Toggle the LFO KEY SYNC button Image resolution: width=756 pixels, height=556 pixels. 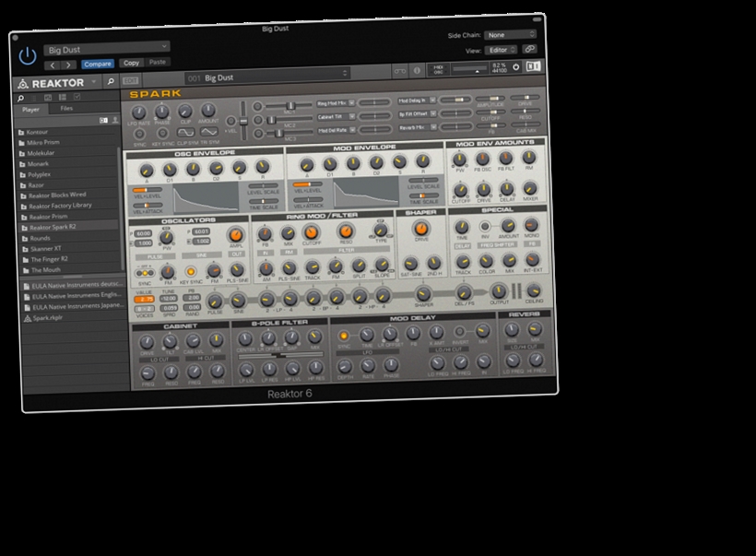[162, 133]
